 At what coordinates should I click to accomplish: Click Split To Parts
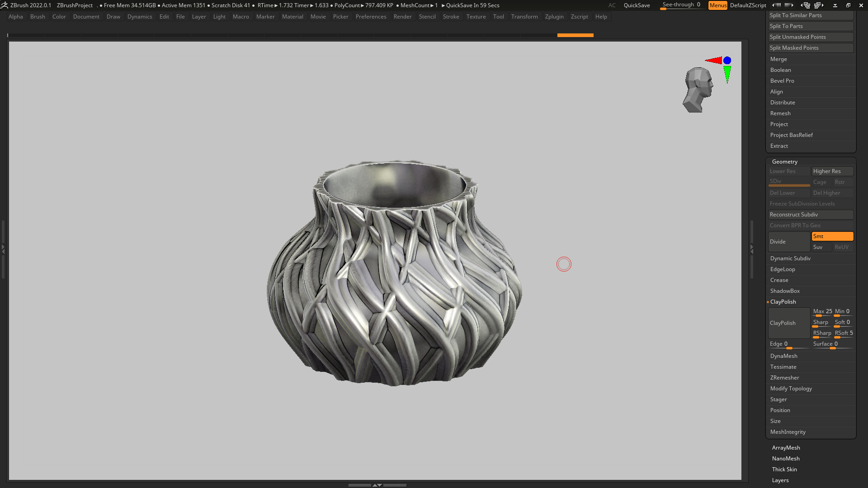point(811,26)
